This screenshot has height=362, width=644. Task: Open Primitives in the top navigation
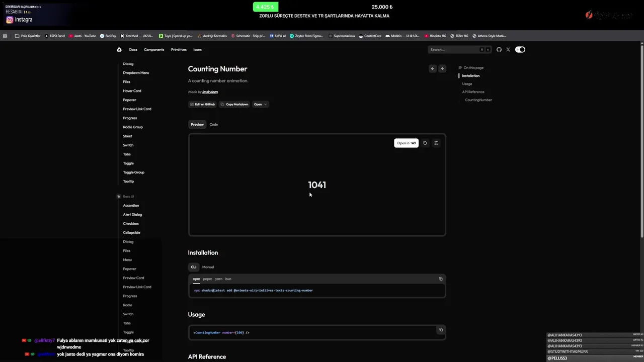tap(179, 49)
